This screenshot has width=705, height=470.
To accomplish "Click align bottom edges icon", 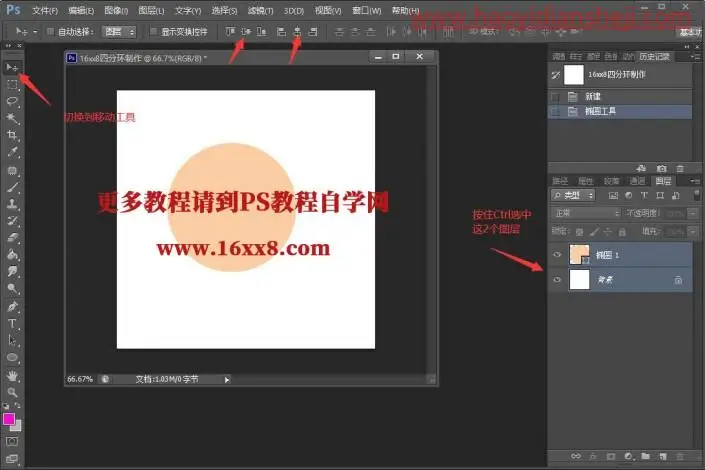I will click(261, 31).
